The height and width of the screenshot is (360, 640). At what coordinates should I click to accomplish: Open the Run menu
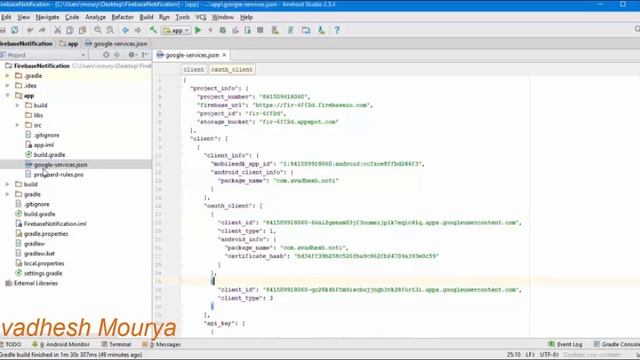pos(164,17)
